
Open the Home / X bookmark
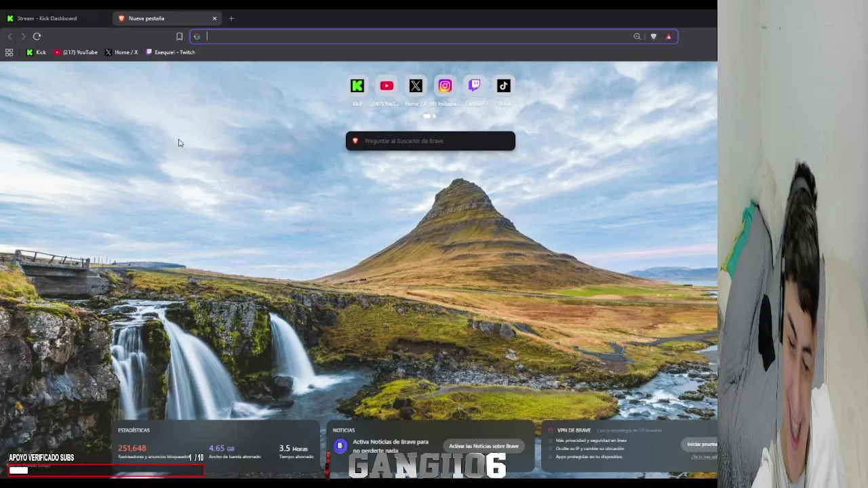[x=121, y=52]
